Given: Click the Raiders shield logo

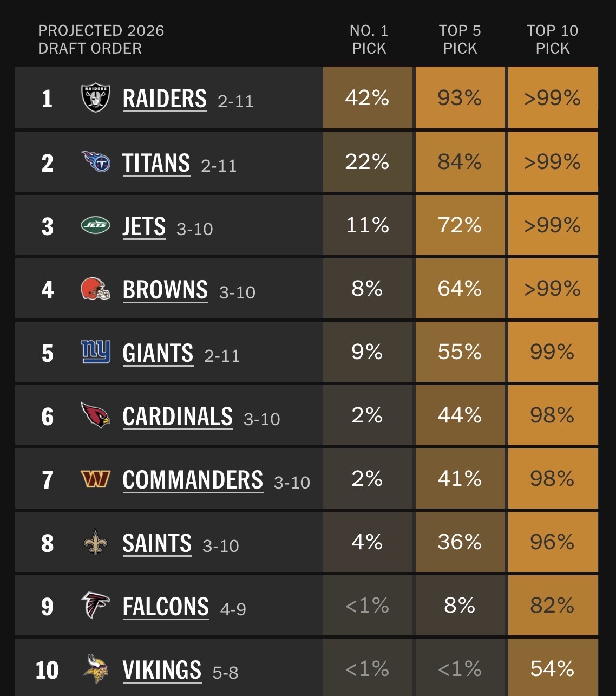Looking at the screenshot, I should 95,98.
